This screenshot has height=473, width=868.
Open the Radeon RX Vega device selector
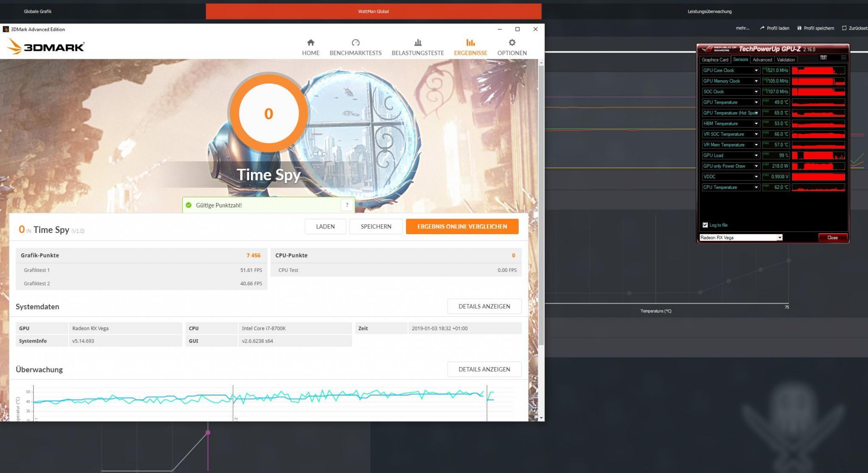click(741, 238)
